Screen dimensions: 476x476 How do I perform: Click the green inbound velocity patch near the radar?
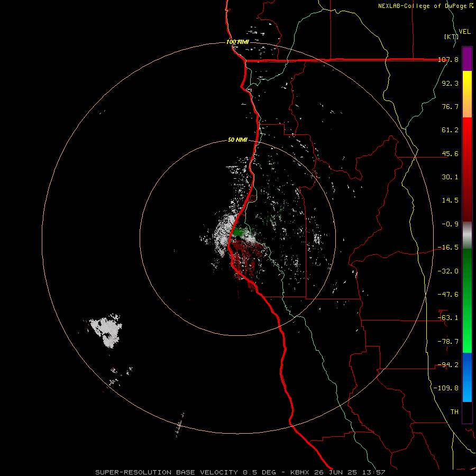(239, 232)
